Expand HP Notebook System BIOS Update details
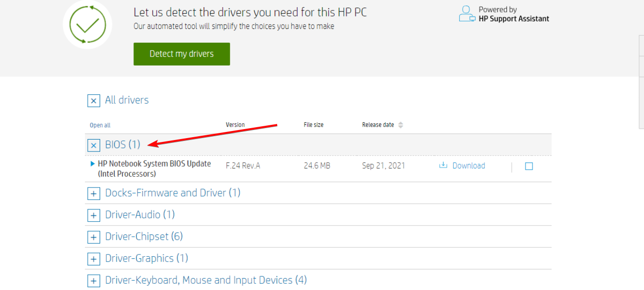Screen dimensions: 644x290 93,164
